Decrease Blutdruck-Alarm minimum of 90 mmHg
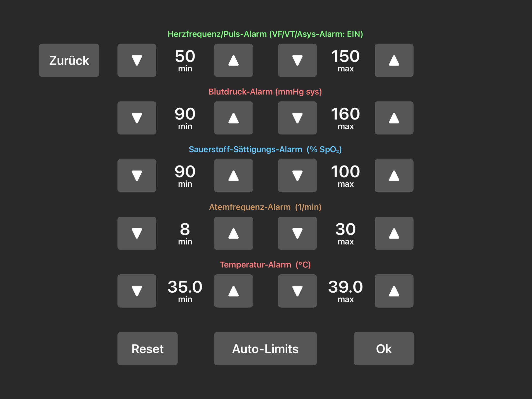The width and height of the screenshot is (532, 399). click(x=137, y=118)
